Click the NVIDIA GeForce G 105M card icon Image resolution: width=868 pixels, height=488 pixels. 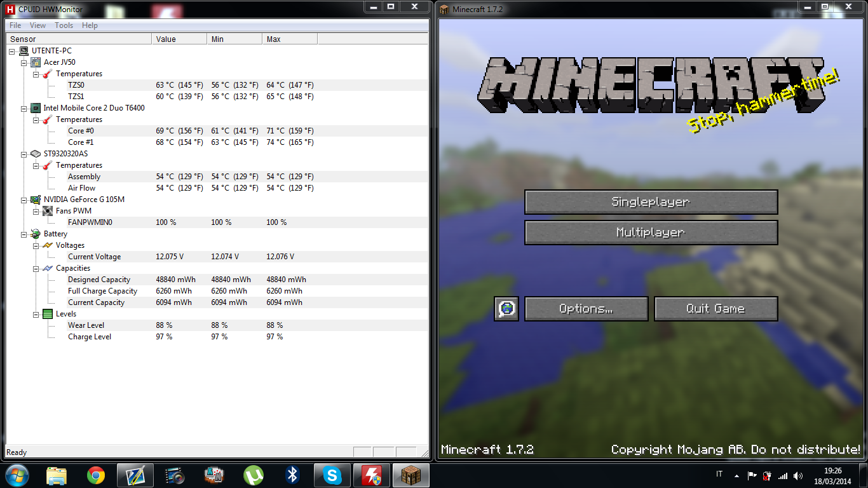pos(36,200)
